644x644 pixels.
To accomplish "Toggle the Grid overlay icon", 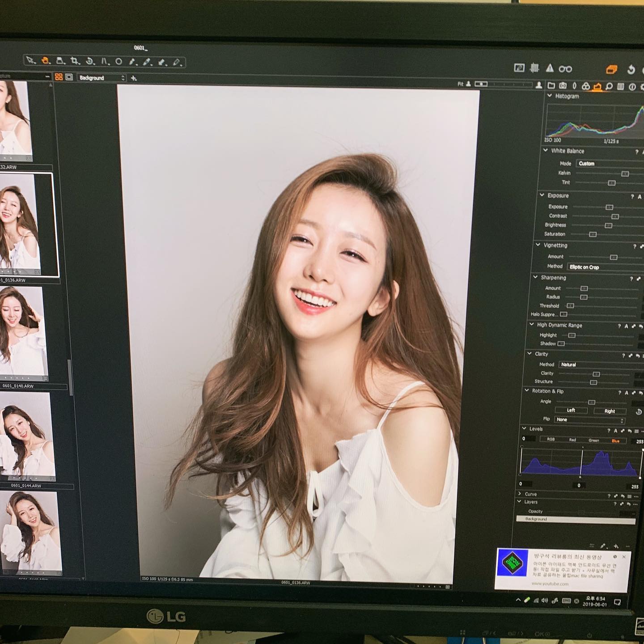I will [x=534, y=68].
